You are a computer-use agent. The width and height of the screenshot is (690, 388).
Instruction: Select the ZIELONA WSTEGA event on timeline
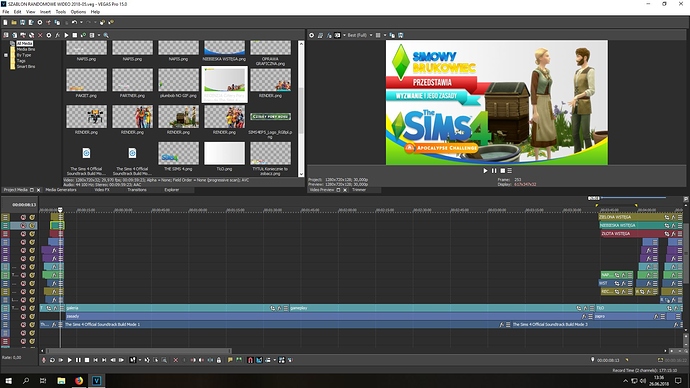(x=641, y=217)
